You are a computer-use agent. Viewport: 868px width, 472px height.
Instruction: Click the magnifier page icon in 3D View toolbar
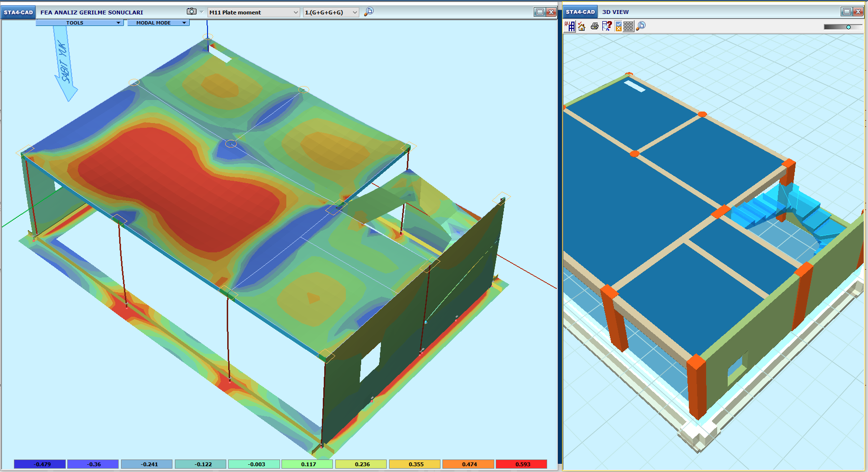tap(641, 26)
